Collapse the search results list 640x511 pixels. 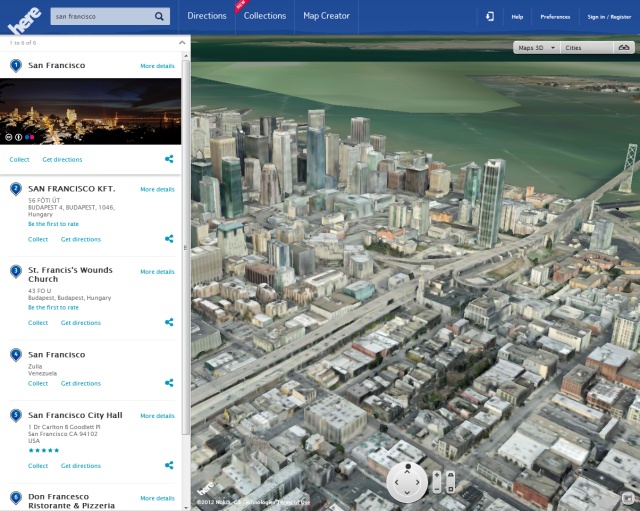tap(182, 43)
